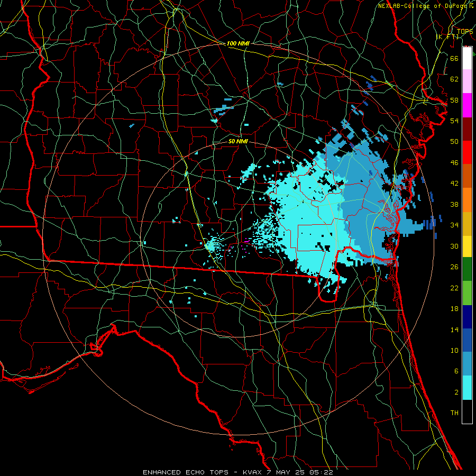This screenshot has width=476, height=476.
Task: Click the "22" scale label
Action: click(454, 288)
